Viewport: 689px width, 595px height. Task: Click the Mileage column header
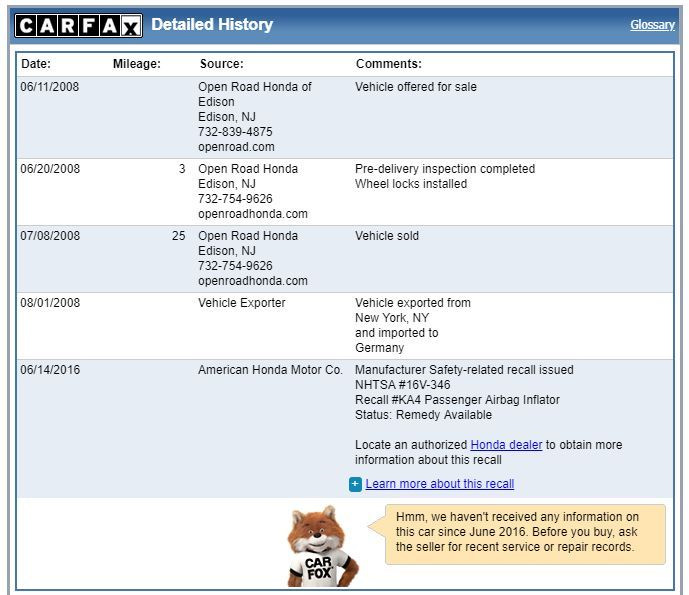click(x=137, y=64)
